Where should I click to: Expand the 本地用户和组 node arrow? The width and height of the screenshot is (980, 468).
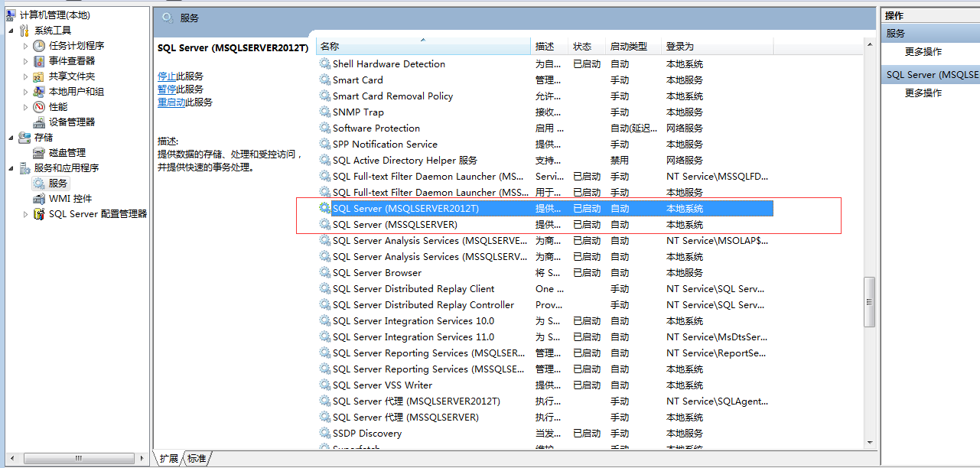point(25,92)
